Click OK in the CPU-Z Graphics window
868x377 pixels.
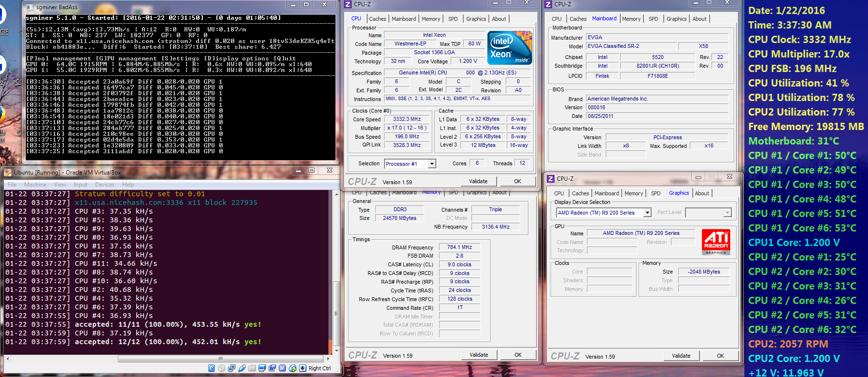point(720,356)
